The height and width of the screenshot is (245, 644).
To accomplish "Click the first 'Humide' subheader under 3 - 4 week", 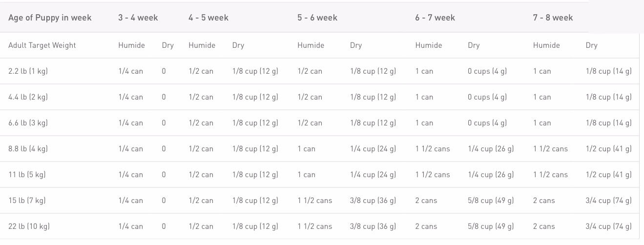I will (131, 45).
